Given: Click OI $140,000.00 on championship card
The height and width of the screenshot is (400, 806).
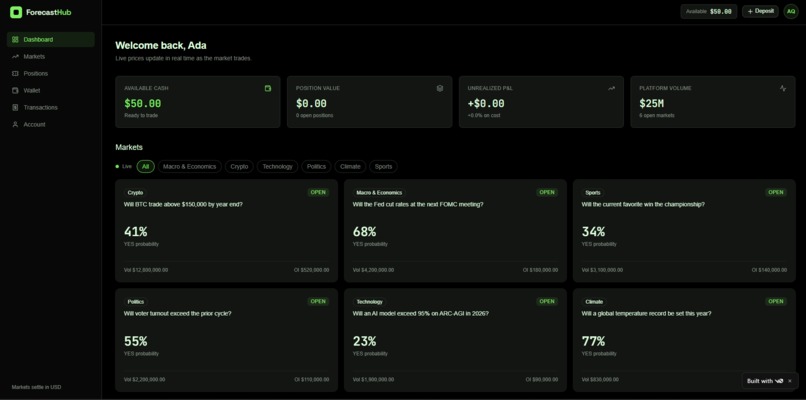Looking at the screenshot, I should click(769, 270).
